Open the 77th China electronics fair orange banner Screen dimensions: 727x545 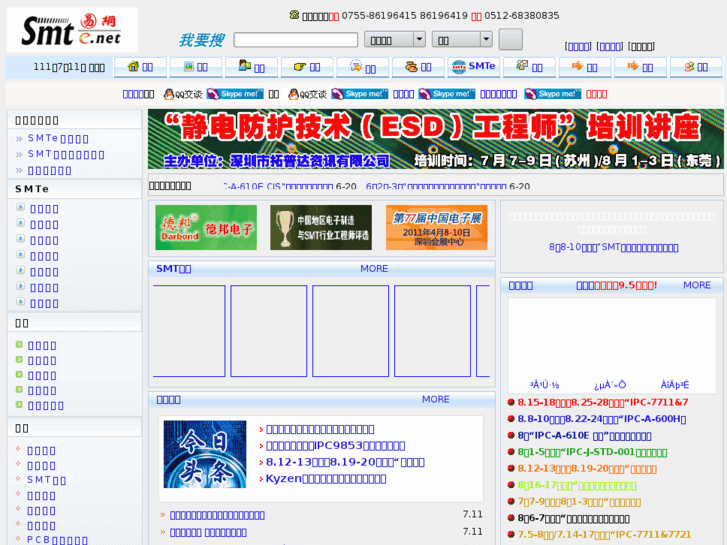click(x=436, y=228)
